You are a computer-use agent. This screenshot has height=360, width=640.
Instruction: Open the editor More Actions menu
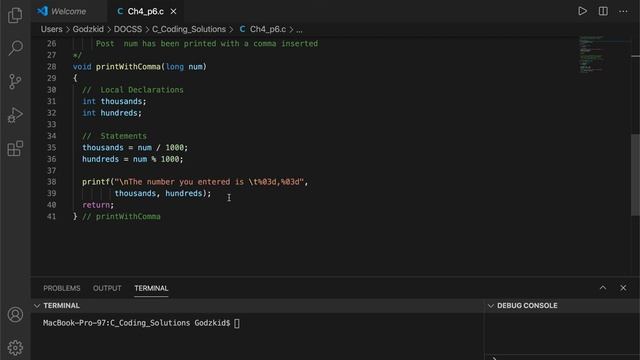623,11
